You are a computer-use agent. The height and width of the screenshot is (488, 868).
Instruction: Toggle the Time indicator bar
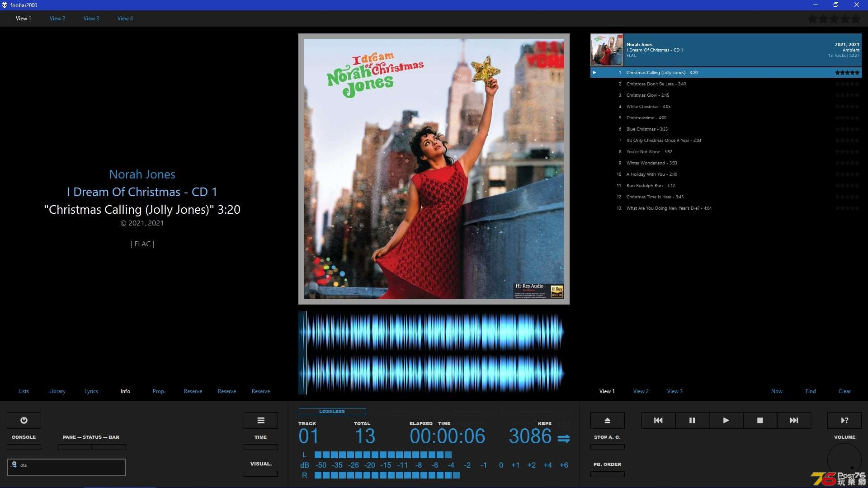tap(261, 447)
